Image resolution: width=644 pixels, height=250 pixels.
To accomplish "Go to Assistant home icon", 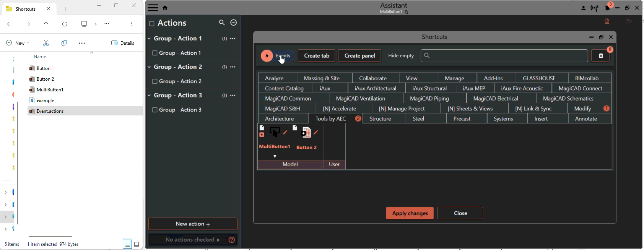I will click(x=165, y=8).
